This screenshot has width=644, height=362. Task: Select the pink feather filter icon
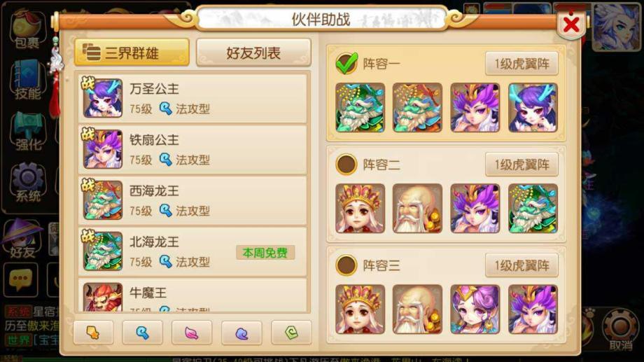point(192,333)
